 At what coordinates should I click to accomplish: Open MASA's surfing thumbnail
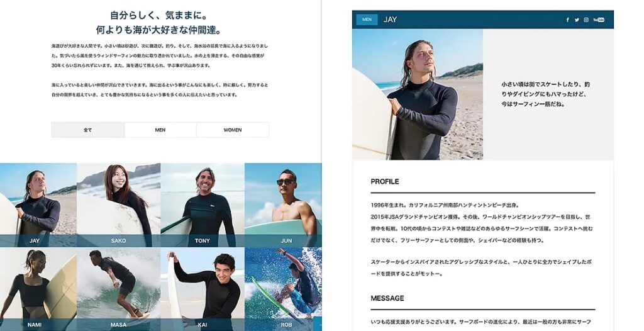point(119,289)
